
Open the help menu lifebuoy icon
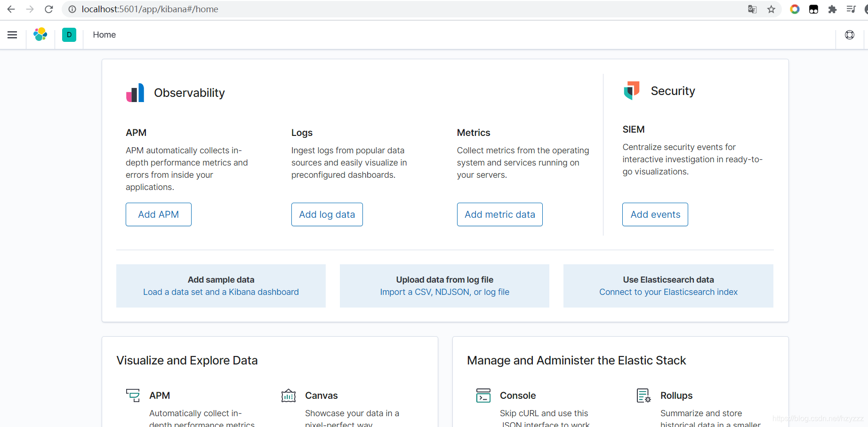[x=850, y=35]
